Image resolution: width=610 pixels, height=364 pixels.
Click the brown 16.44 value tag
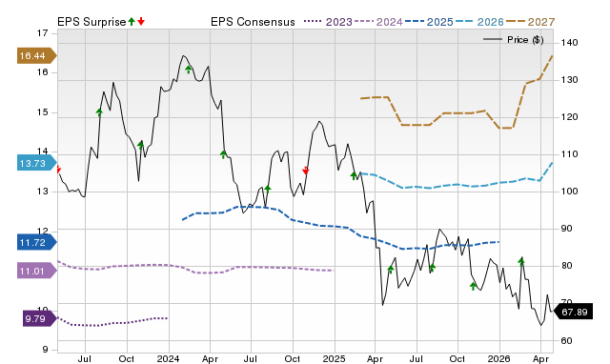coord(37,55)
